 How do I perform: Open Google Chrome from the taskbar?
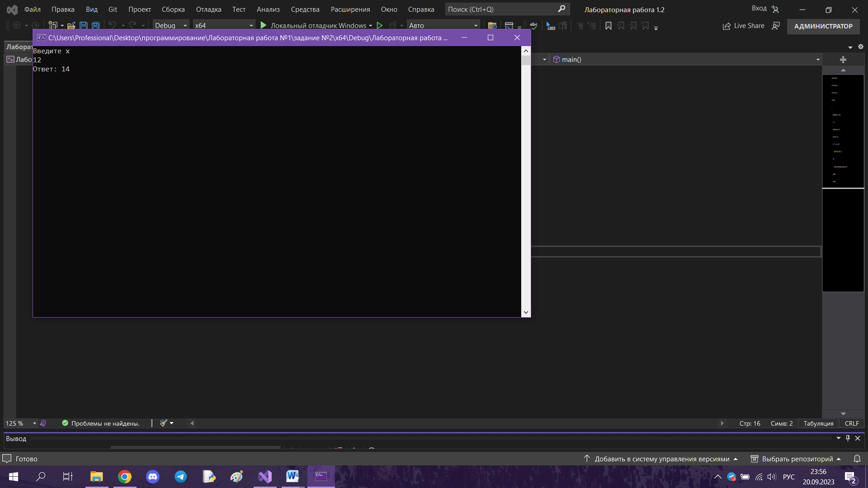125,476
